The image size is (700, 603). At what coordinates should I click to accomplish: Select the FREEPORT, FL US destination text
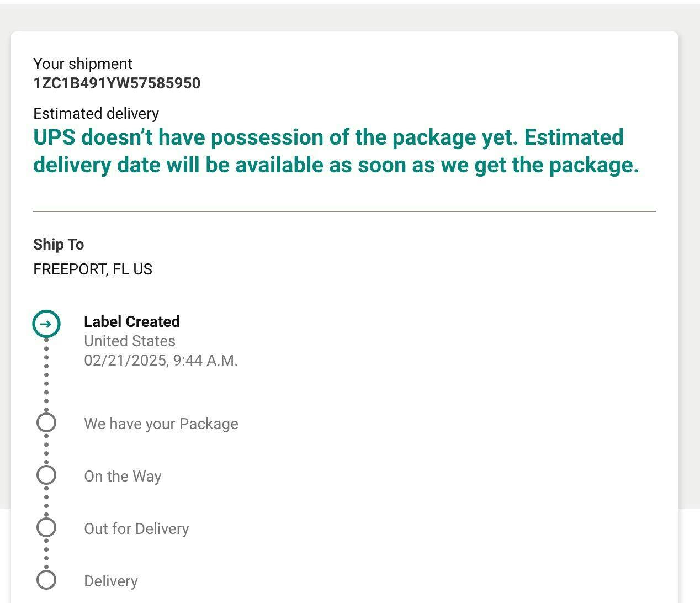[93, 269]
